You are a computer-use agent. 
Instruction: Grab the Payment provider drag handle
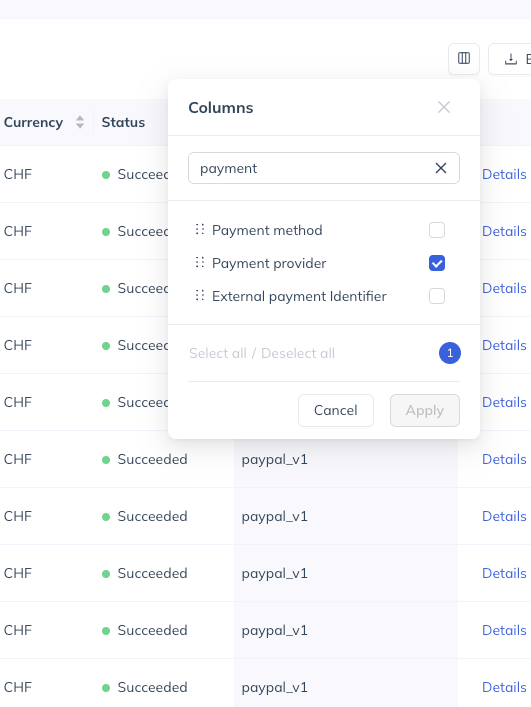tap(200, 262)
